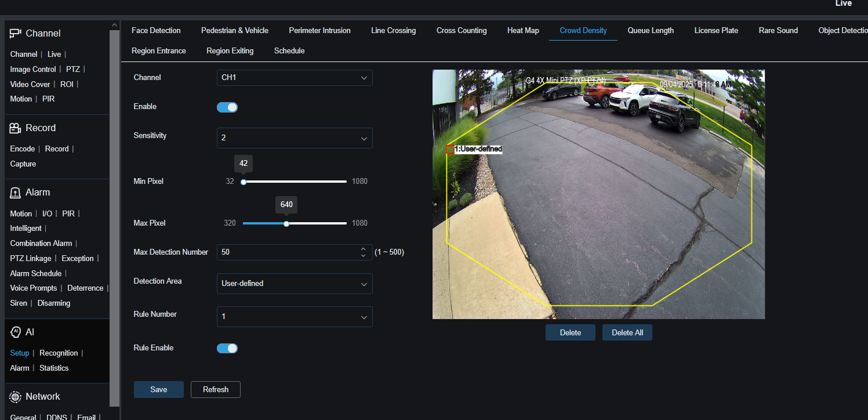
Task: Open the Deterrence link
Action: (85, 288)
